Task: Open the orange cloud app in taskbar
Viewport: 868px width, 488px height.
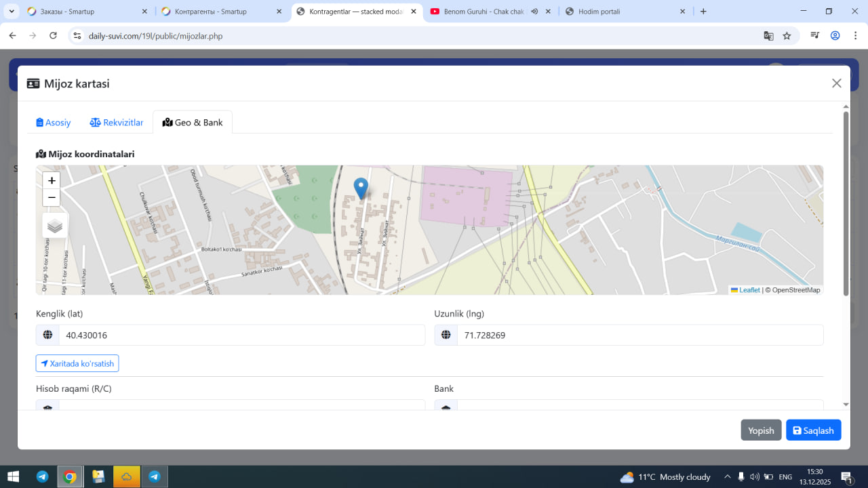Action: 127,476
